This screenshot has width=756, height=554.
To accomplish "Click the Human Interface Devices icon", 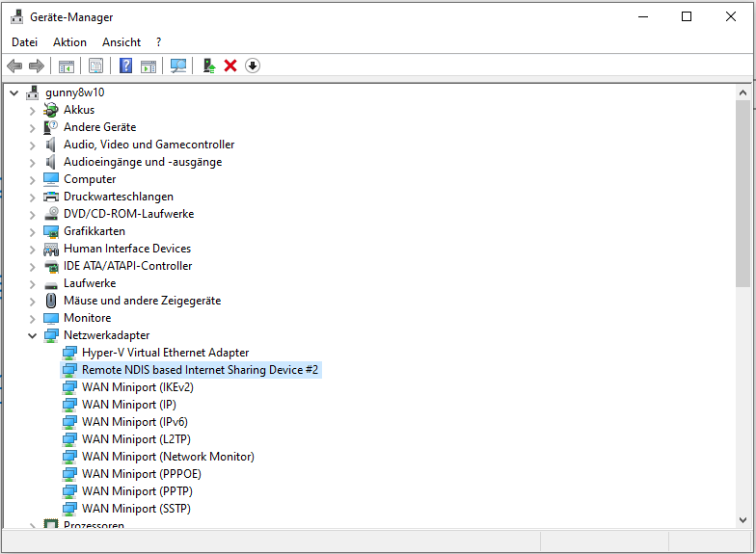I will tap(50, 249).
